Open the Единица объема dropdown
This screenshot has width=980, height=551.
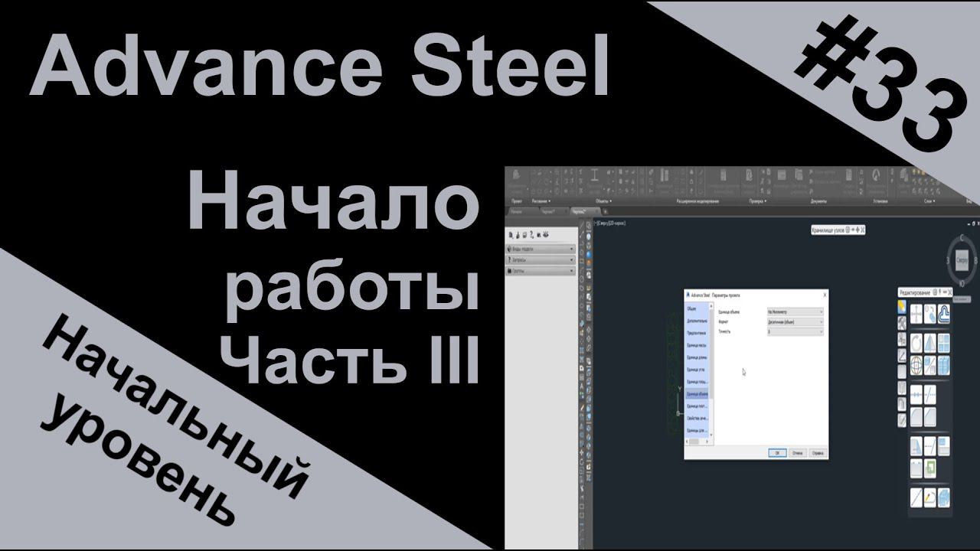(795, 311)
